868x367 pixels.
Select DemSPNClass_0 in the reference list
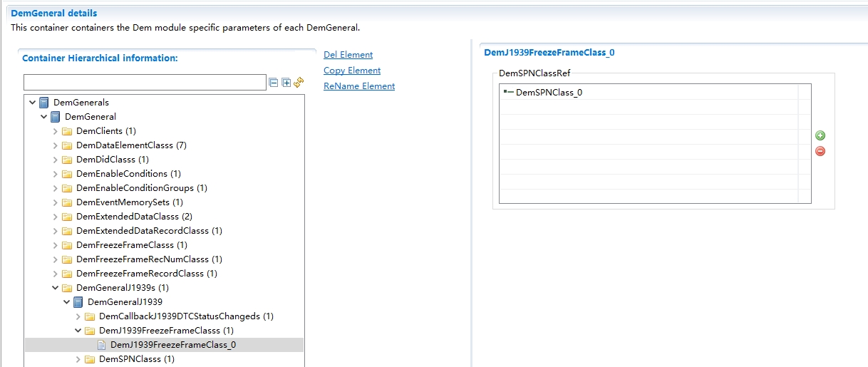549,93
